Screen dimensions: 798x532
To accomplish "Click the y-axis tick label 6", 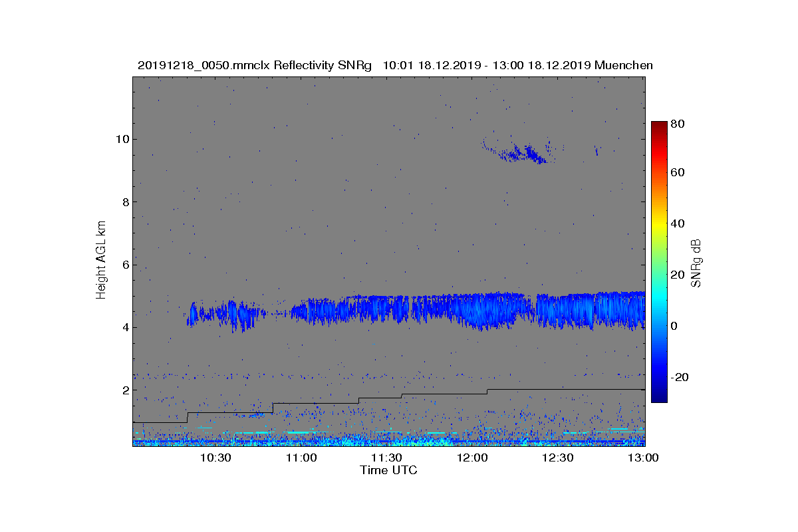I will tap(125, 265).
